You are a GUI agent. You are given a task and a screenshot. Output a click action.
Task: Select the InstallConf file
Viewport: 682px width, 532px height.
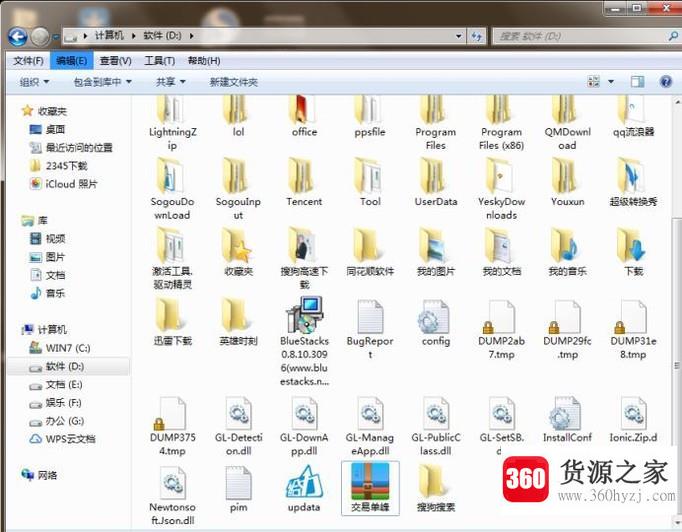[567, 420]
